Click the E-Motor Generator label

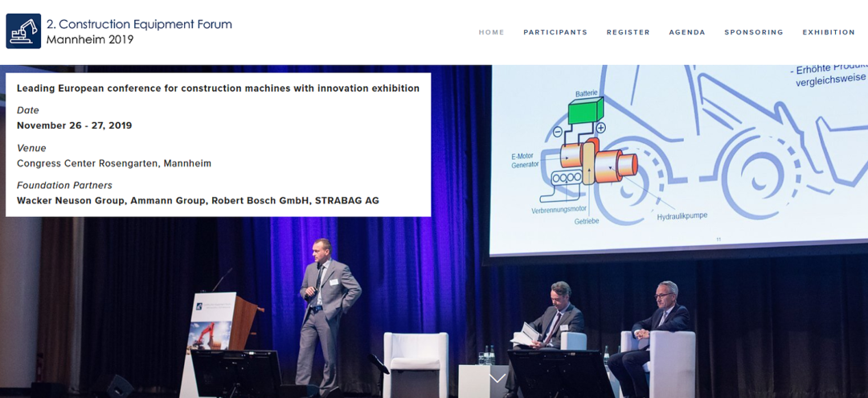[x=525, y=160]
